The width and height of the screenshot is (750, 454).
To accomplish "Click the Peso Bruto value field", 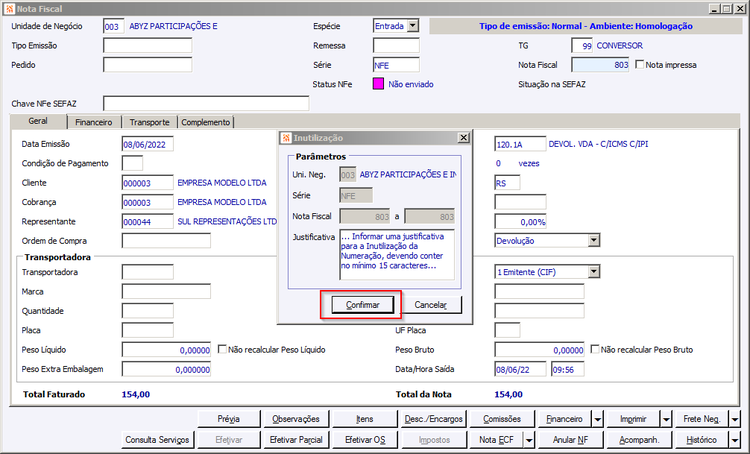I will point(539,350).
